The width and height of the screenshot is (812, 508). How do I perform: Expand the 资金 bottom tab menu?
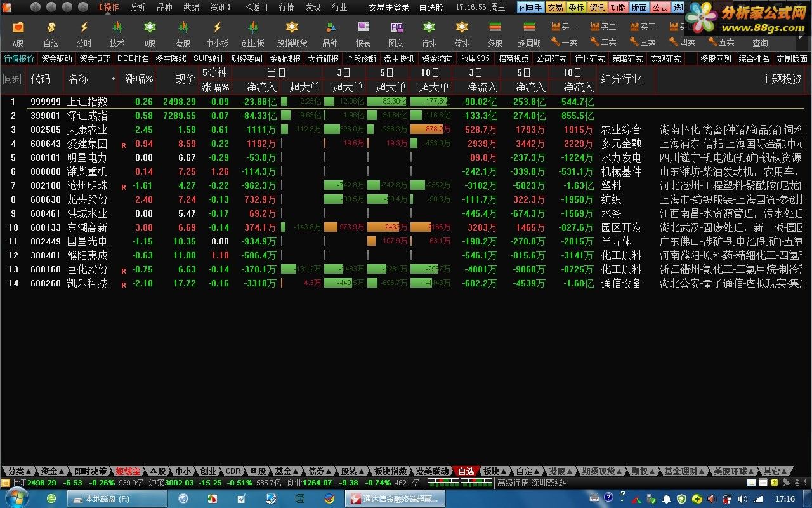53,471
